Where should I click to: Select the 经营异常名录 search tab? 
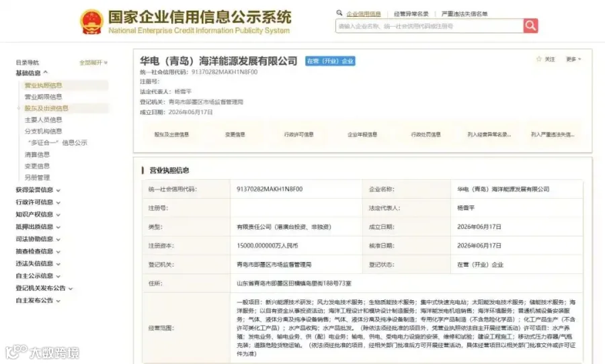click(x=411, y=14)
